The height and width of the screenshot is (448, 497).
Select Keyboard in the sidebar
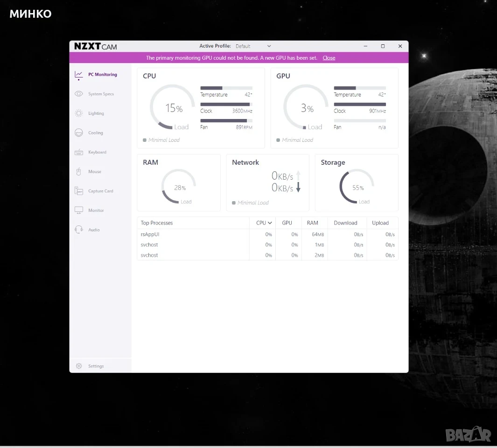(x=98, y=152)
